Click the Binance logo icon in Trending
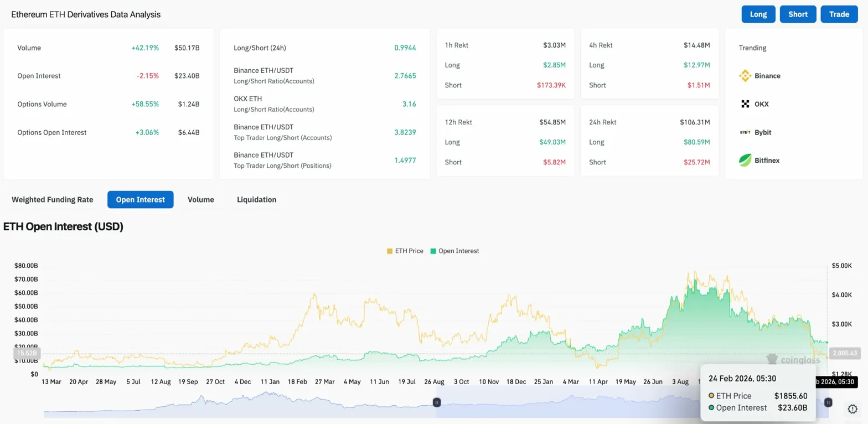 coord(745,76)
